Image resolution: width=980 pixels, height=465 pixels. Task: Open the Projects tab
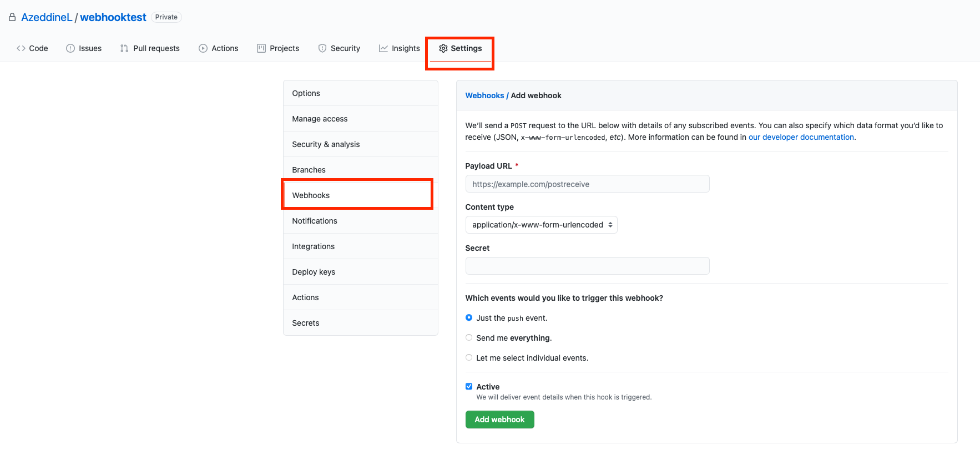pos(278,48)
